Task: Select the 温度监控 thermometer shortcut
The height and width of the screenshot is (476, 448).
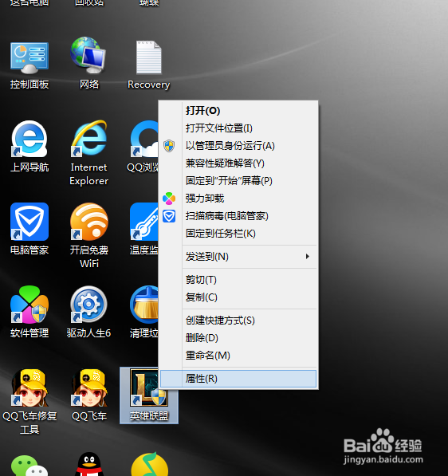Action: click(x=144, y=222)
